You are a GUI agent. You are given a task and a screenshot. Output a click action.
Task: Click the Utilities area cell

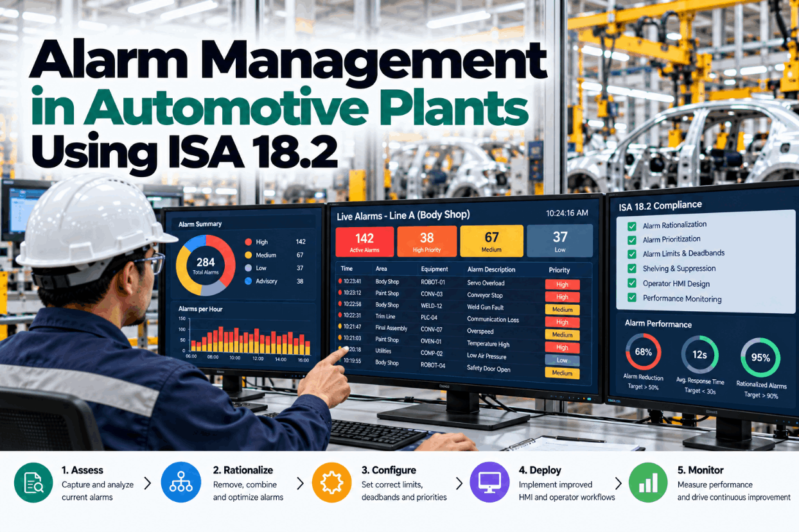(383, 351)
